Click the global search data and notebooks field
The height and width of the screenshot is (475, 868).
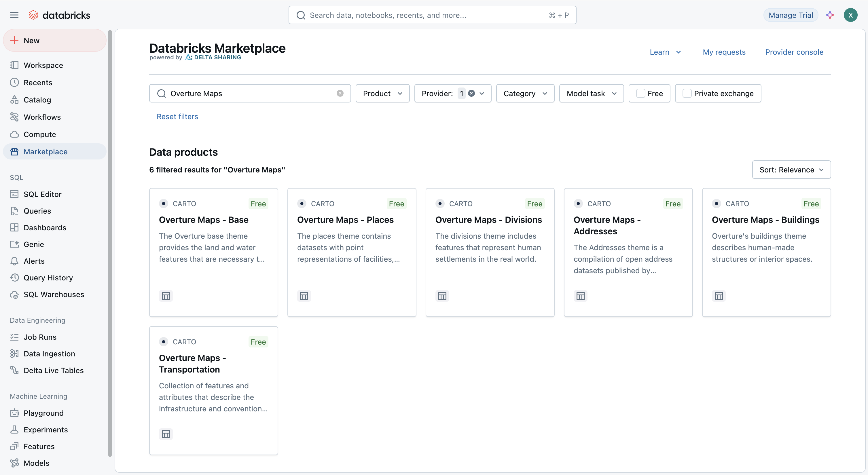tap(432, 15)
